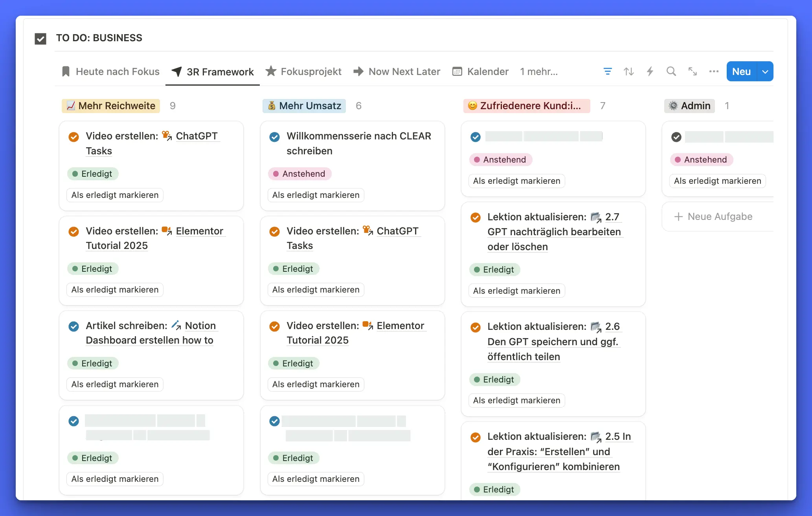Click the lightning bolt automations icon

[x=650, y=71]
